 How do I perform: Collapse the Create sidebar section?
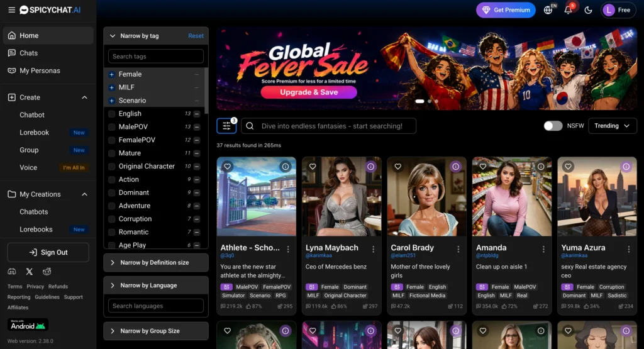click(84, 97)
